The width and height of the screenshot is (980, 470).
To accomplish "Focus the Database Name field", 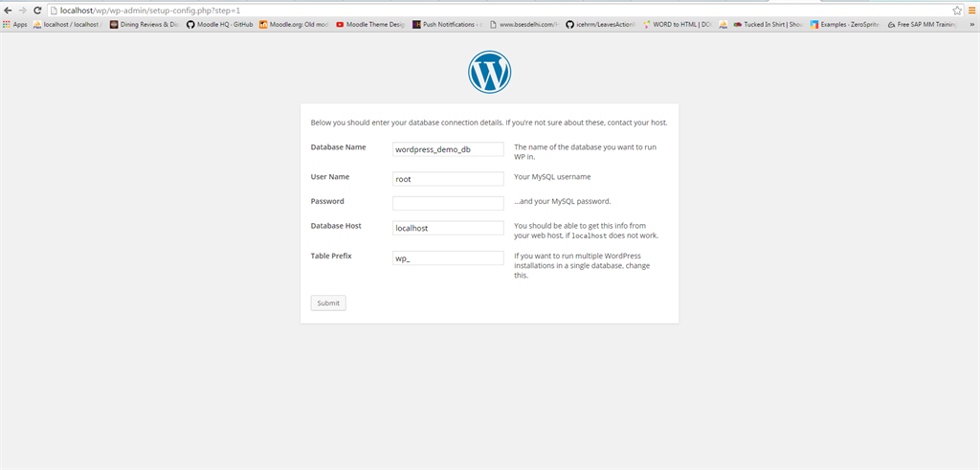I will coord(448,149).
